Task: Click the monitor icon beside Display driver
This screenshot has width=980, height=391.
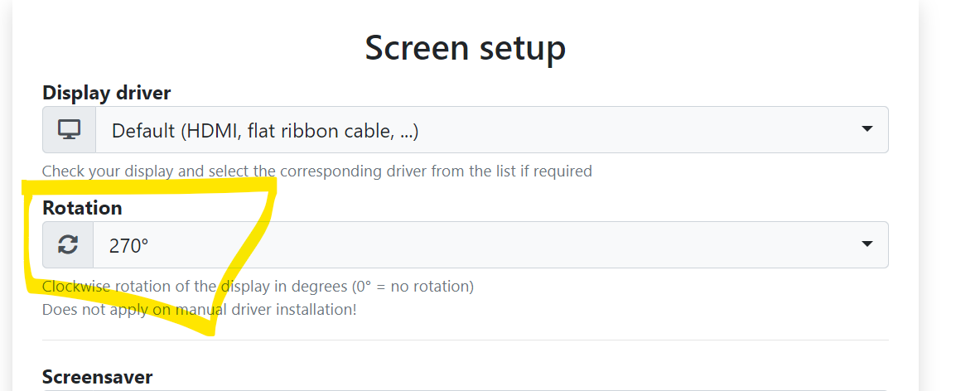Action: pos(69,130)
